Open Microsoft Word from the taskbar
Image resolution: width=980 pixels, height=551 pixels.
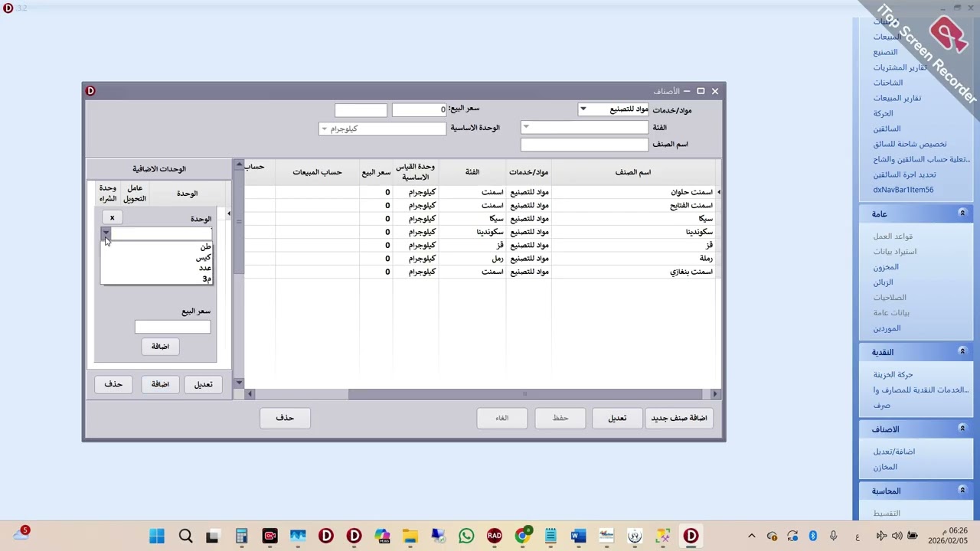578,536
